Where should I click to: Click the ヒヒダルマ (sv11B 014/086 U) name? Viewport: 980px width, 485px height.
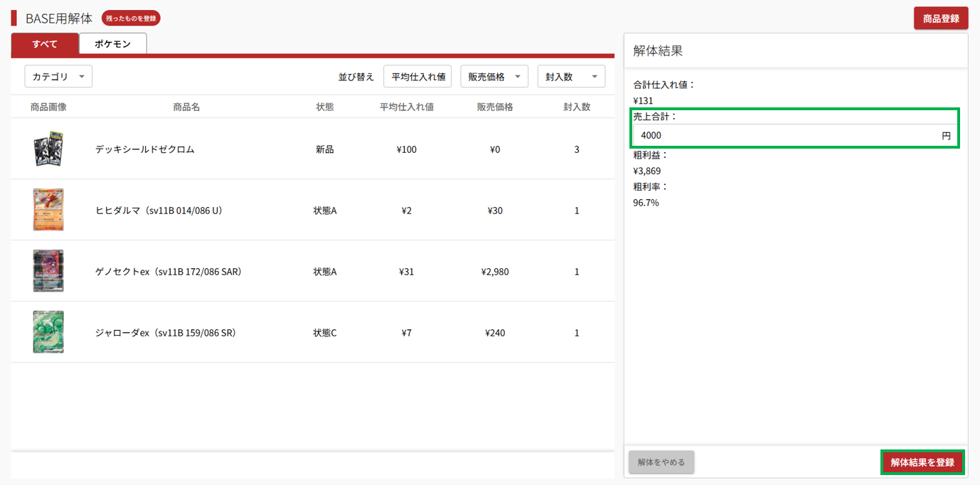(x=159, y=210)
